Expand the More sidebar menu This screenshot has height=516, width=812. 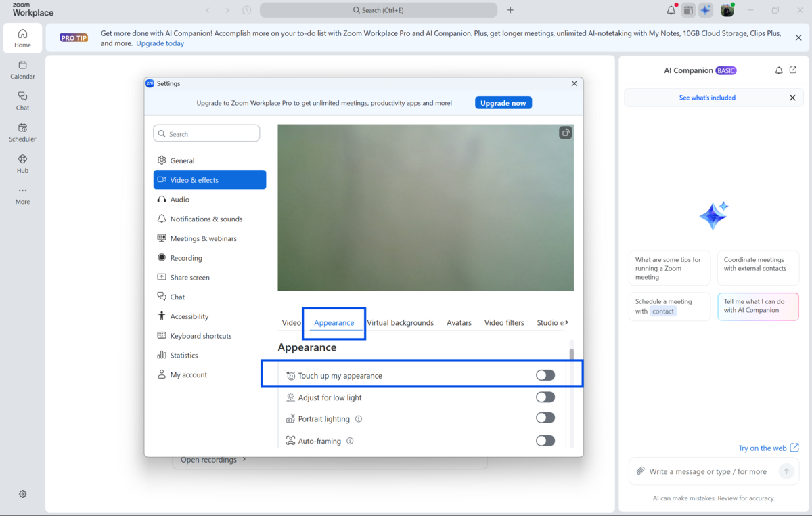[x=22, y=194]
